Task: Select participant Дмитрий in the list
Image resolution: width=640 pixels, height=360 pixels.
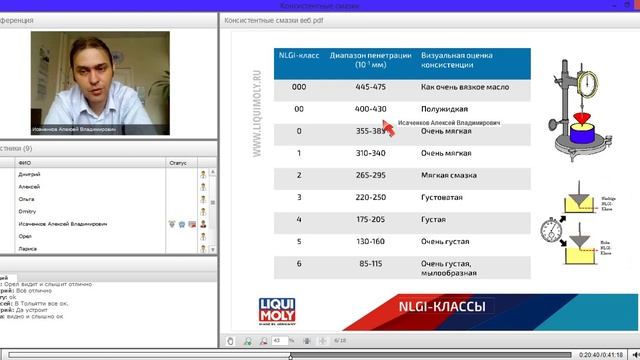Action: click(x=29, y=174)
